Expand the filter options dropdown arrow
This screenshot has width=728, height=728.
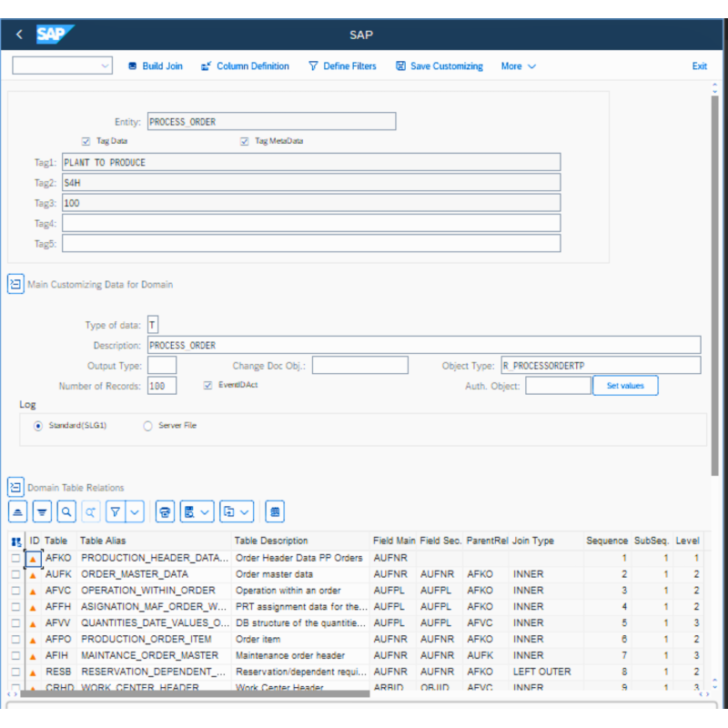pyautogui.click(x=136, y=512)
